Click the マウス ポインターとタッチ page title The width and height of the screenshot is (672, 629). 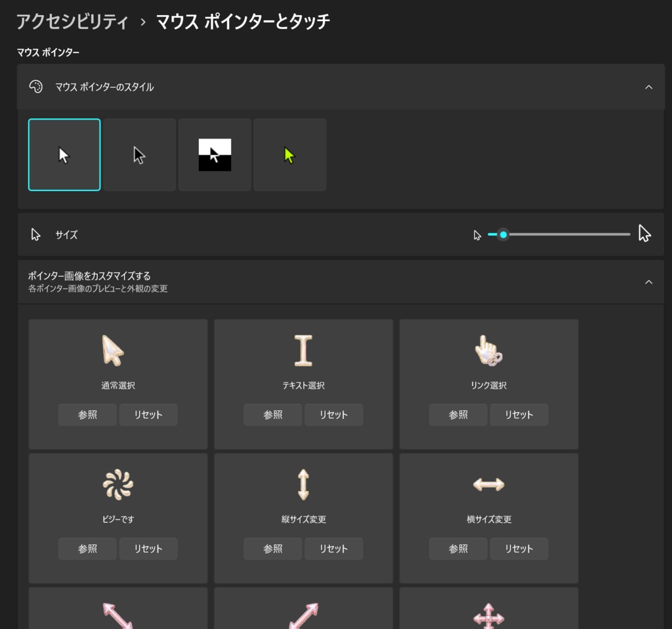click(x=243, y=22)
